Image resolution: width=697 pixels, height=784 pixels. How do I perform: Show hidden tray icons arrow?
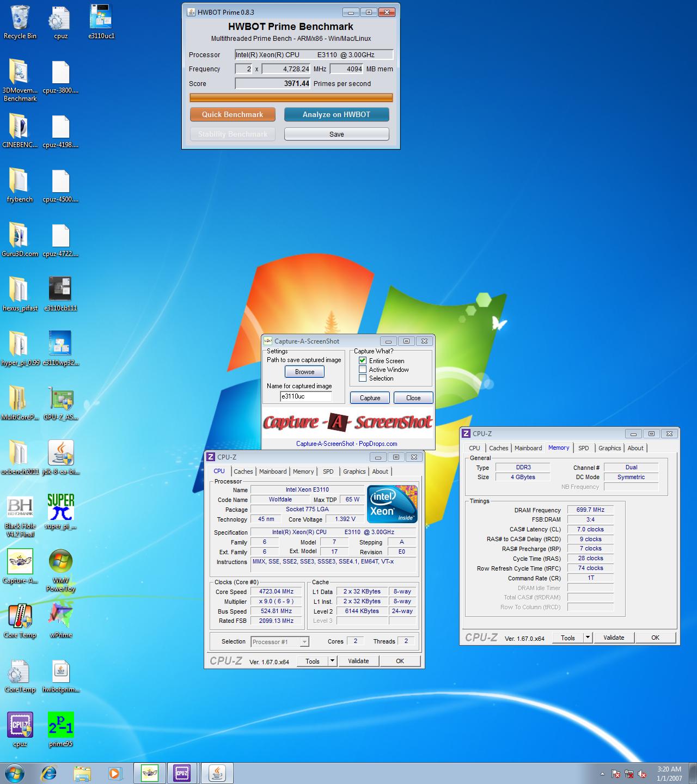(x=602, y=774)
